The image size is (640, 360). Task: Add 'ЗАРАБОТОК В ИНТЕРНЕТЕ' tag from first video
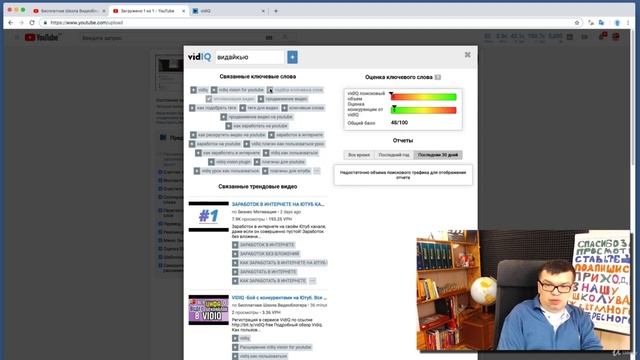[x=235, y=245]
